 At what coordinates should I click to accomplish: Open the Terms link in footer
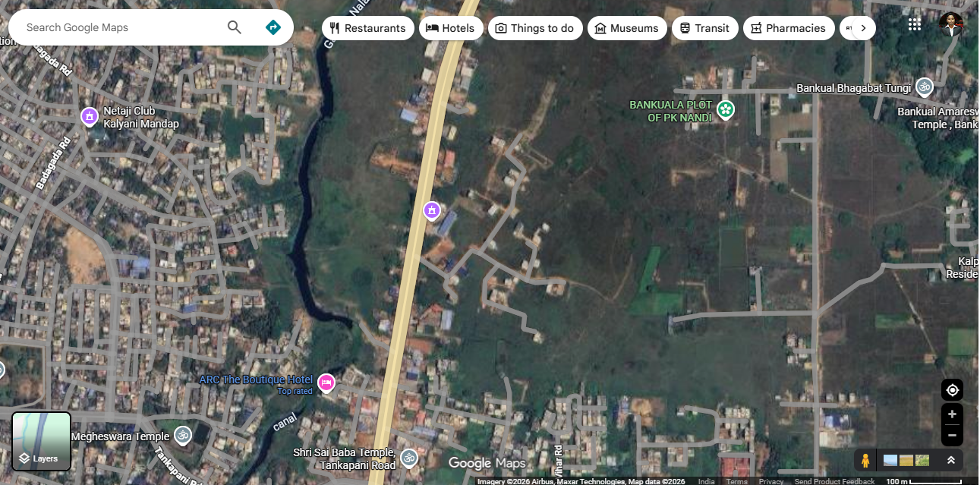736,481
